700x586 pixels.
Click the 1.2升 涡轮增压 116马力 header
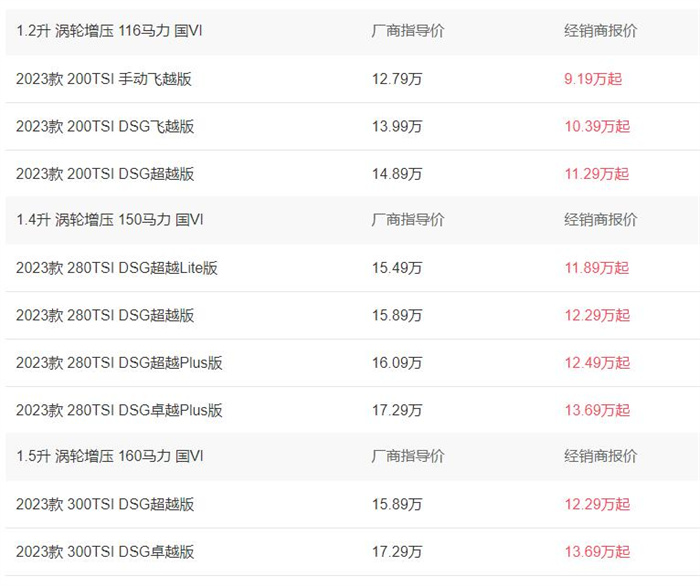(x=110, y=31)
